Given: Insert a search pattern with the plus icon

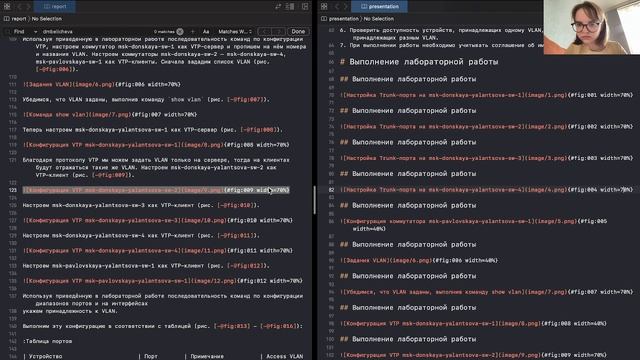Looking at the screenshot, I should [x=193, y=31].
